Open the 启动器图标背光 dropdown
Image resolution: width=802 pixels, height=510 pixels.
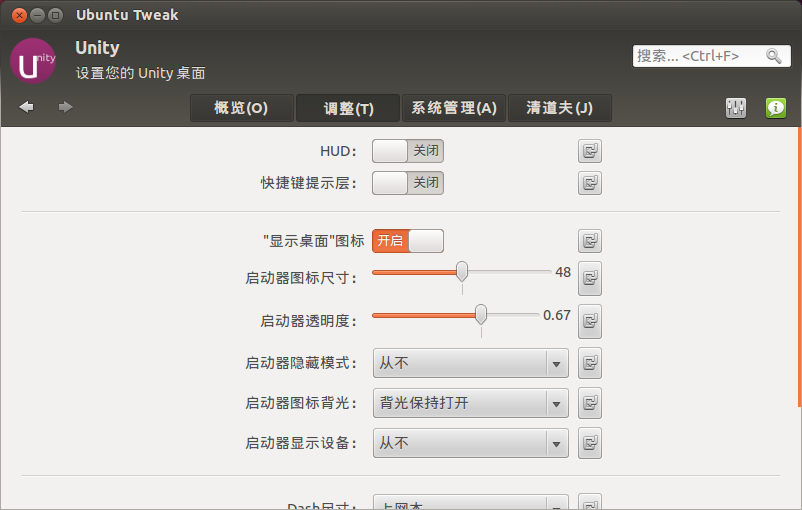pyautogui.click(x=471, y=403)
